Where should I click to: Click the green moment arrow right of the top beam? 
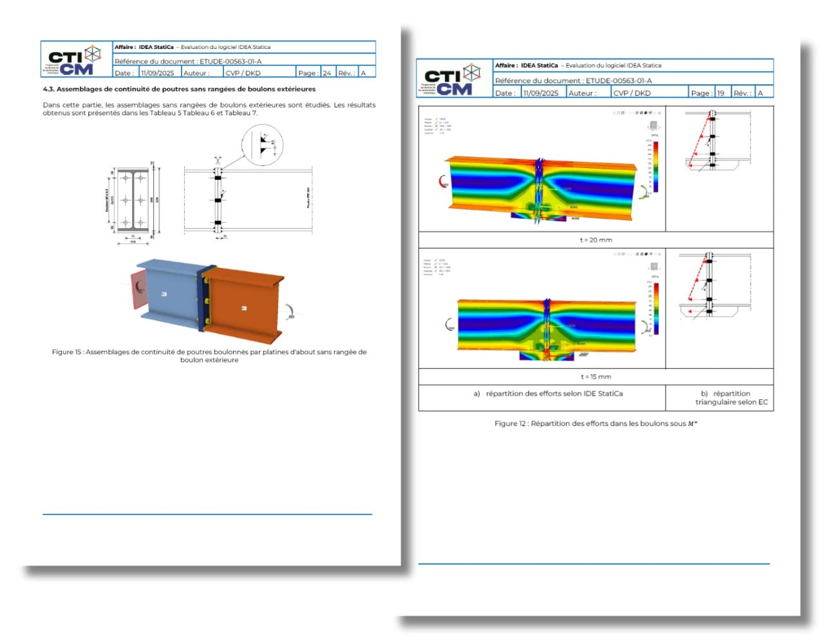click(x=644, y=191)
